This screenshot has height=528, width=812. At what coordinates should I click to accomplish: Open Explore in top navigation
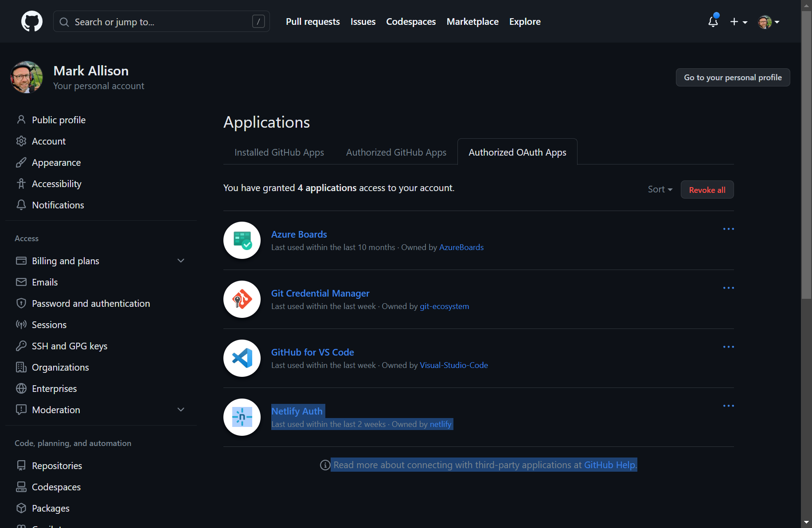[x=525, y=21]
